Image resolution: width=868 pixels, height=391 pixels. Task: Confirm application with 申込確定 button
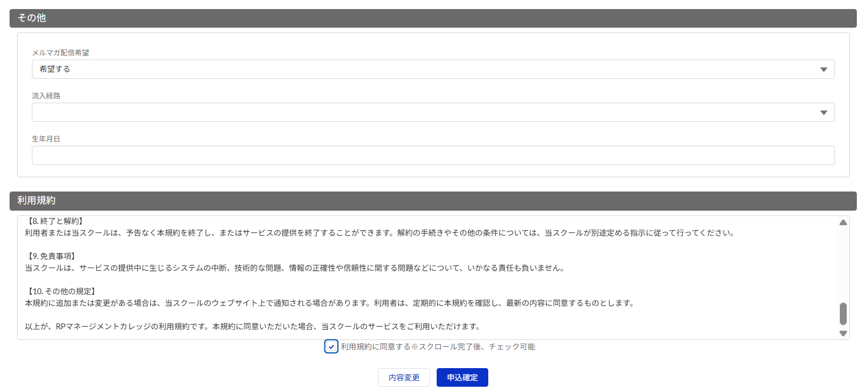[x=462, y=378]
